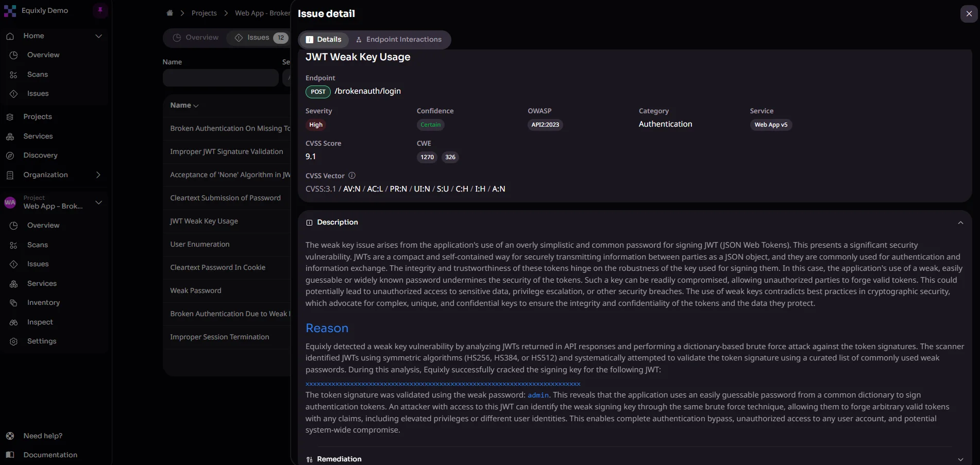Image resolution: width=980 pixels, height=465 pixels.
Task: Click the Name filter input field
Action: pos(221,78)
